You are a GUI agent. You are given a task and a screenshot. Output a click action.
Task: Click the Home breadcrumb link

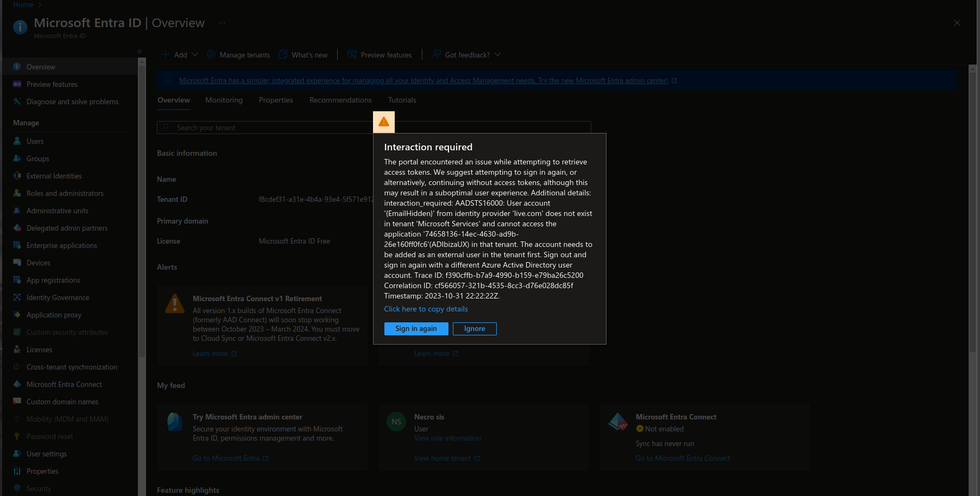click(23, 4)
